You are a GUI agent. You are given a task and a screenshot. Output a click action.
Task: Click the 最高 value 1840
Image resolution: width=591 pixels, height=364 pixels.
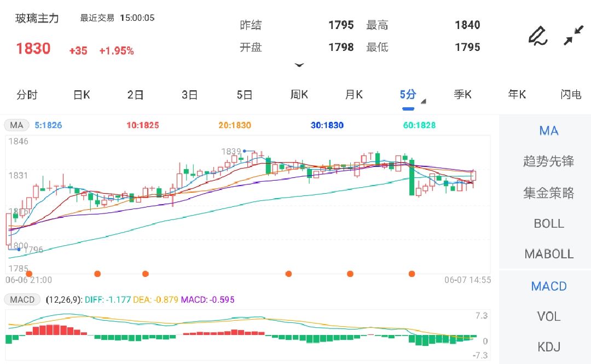[467, 25]
